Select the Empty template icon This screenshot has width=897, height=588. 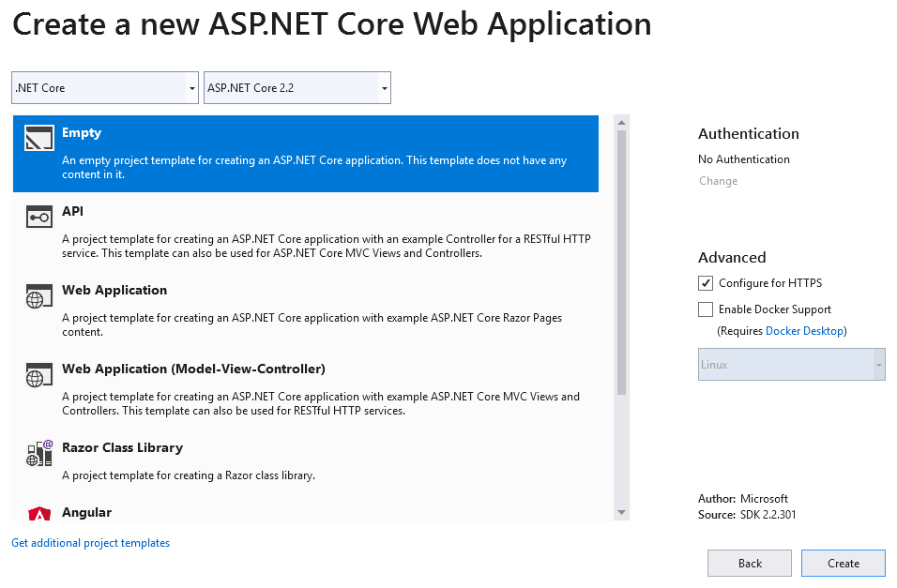coord(38,138)
